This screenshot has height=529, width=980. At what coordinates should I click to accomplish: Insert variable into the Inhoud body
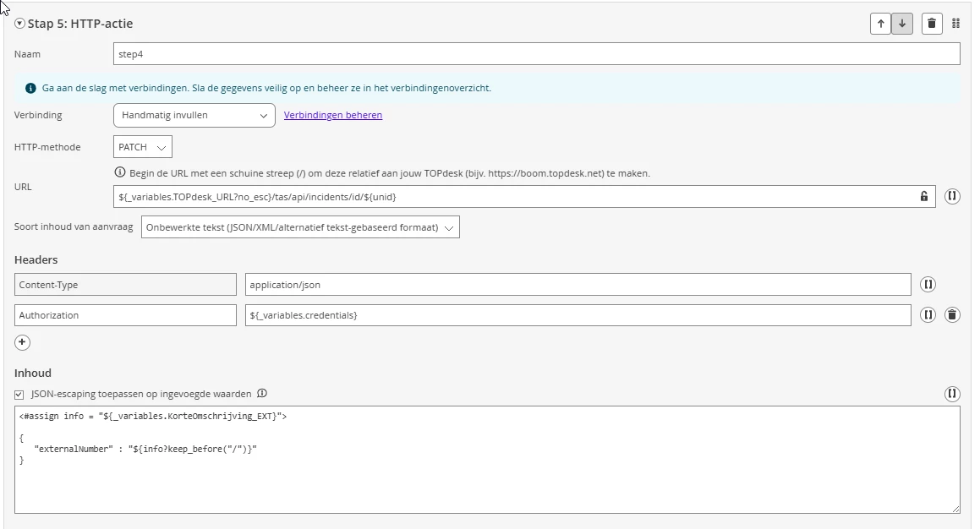tap(952, 394)
